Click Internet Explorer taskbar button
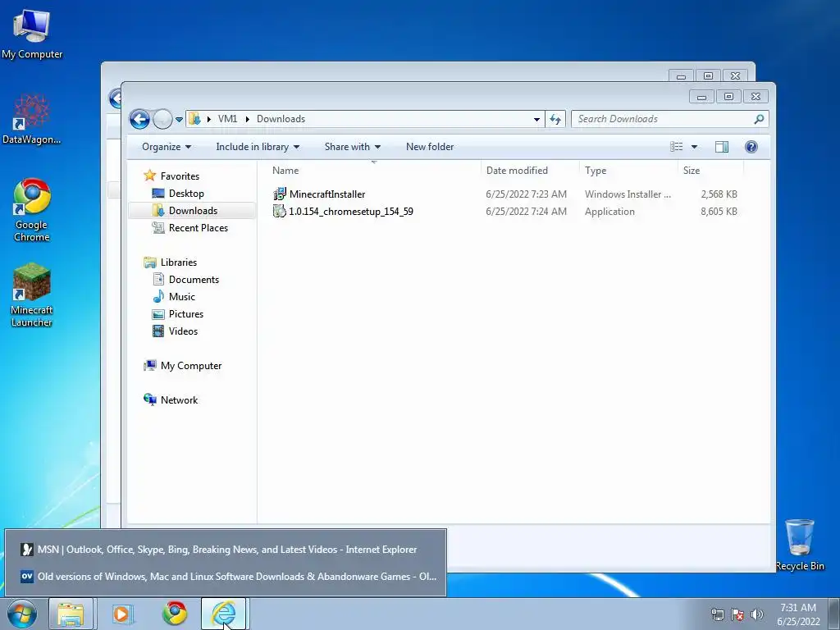 point(223,614)
